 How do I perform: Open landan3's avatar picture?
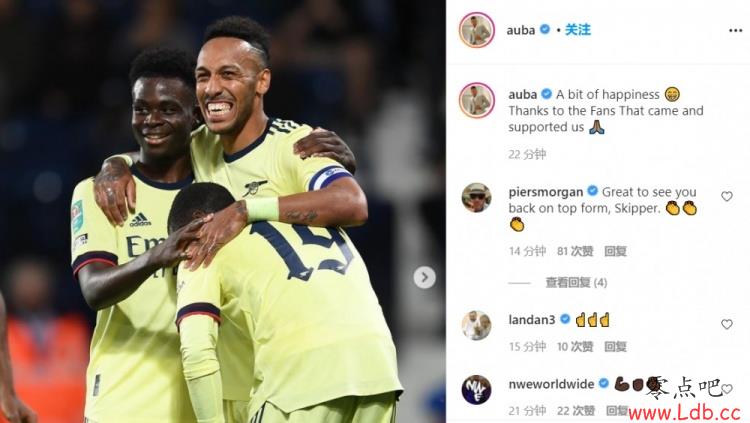(476, 325)
